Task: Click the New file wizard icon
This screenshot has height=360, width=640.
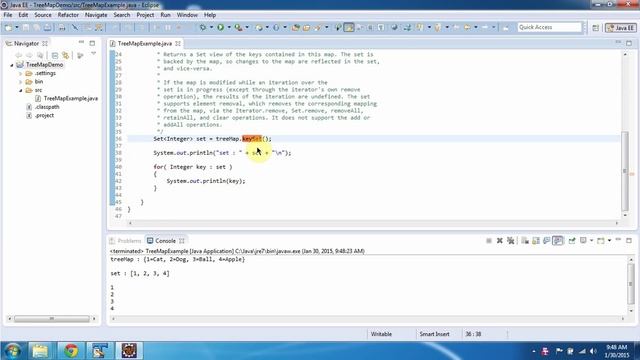Action: [x=8, y=27]
